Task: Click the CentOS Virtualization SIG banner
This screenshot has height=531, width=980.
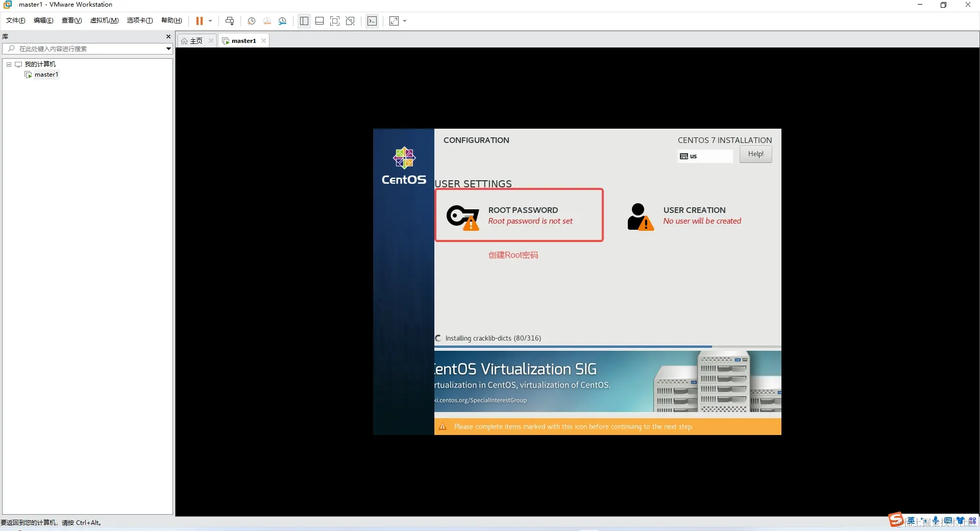Action: [x=607, y=381]
